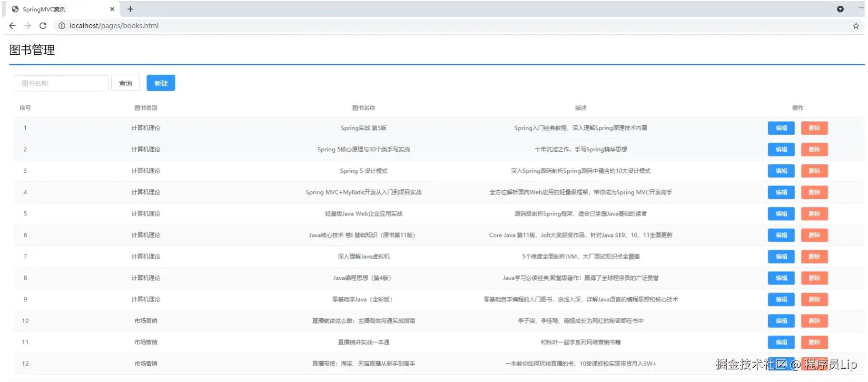
Task: Delete the 零基础学Java row
Action: pos(814,299)
